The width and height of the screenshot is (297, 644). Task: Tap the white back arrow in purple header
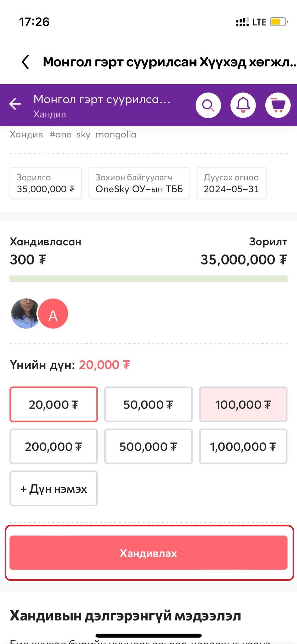(15, 104)
